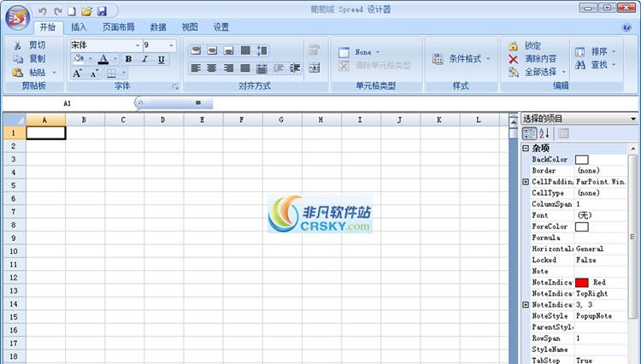
Task: Click the binoculars 查找 find icon
Action: click(580, 65)
